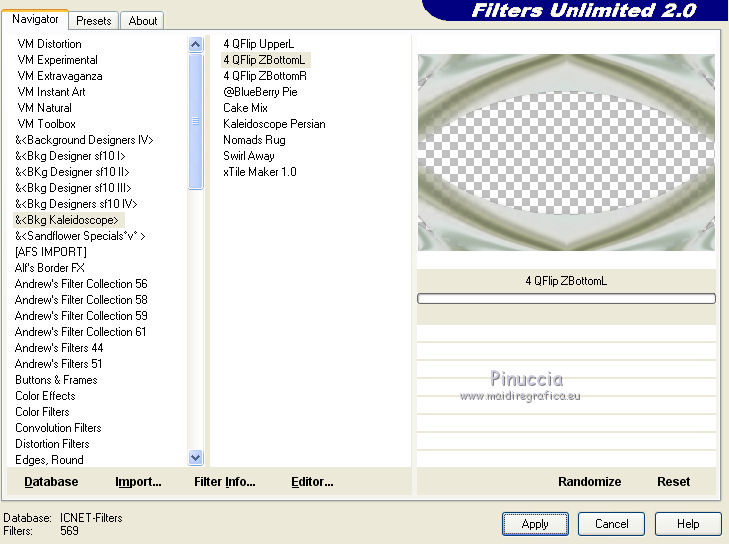Click the filter preview image

(x=566, y=153)
